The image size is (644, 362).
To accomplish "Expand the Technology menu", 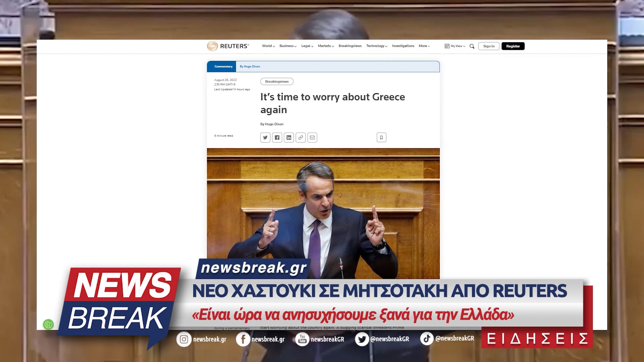I will 377,46.
